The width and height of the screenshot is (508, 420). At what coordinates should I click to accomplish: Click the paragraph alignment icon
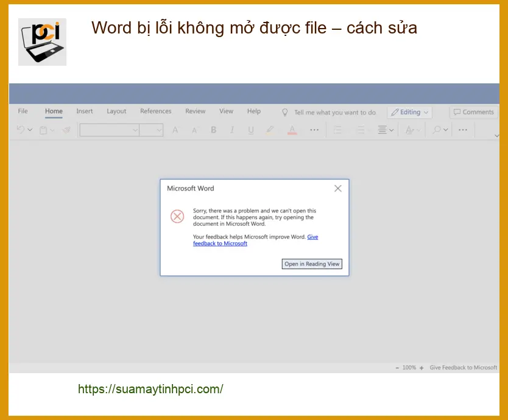[x=383, y=130]
